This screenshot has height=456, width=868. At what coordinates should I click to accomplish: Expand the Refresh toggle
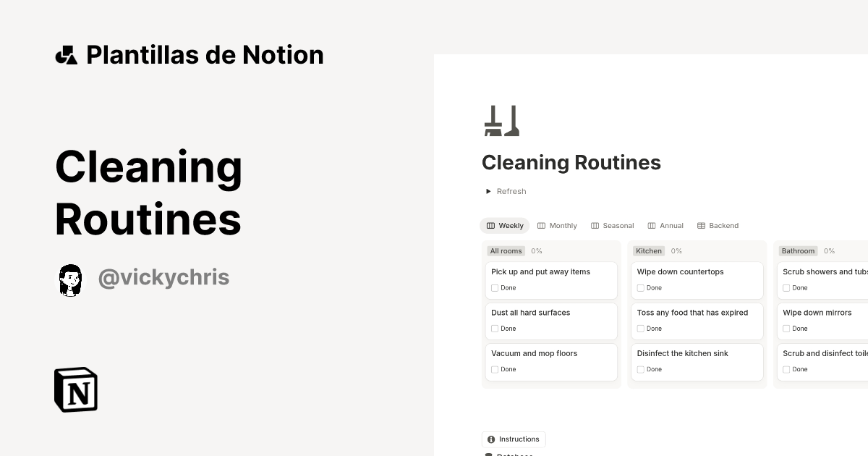tap(488, 191)
